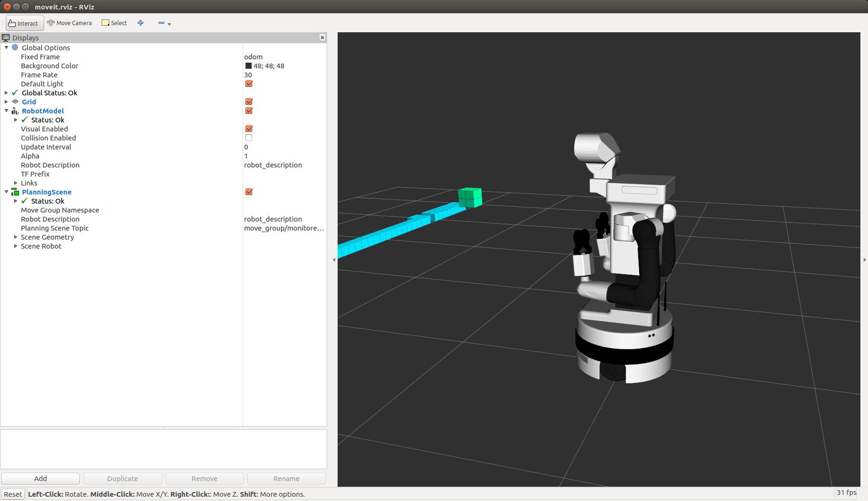The image size is (868, 501).
Task: Click the RobotModel Status checkmark icon
Action: pos(25,120)
